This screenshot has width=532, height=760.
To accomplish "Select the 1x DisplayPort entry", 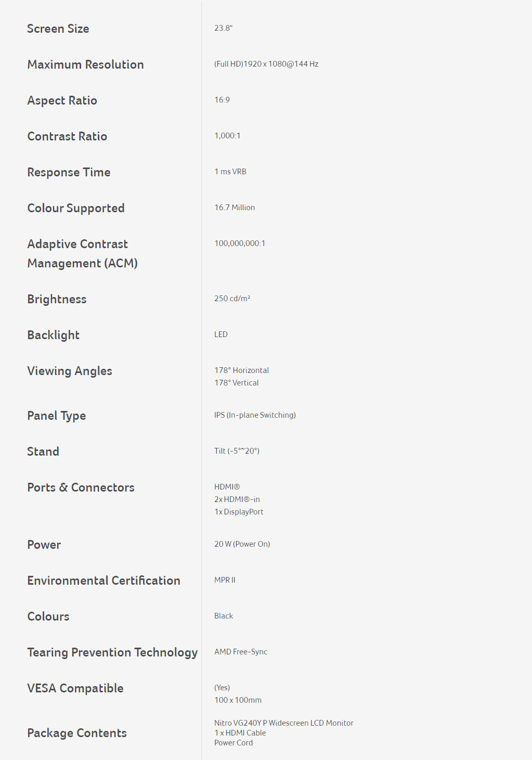I will 239,512.
